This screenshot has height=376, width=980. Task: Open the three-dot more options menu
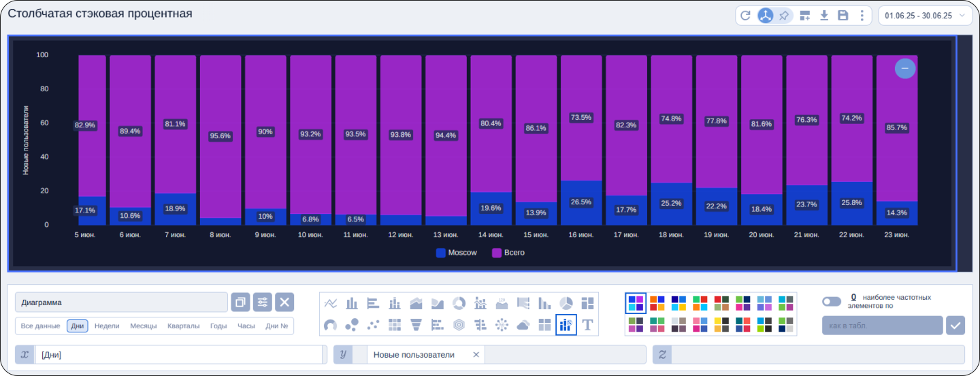862,16
